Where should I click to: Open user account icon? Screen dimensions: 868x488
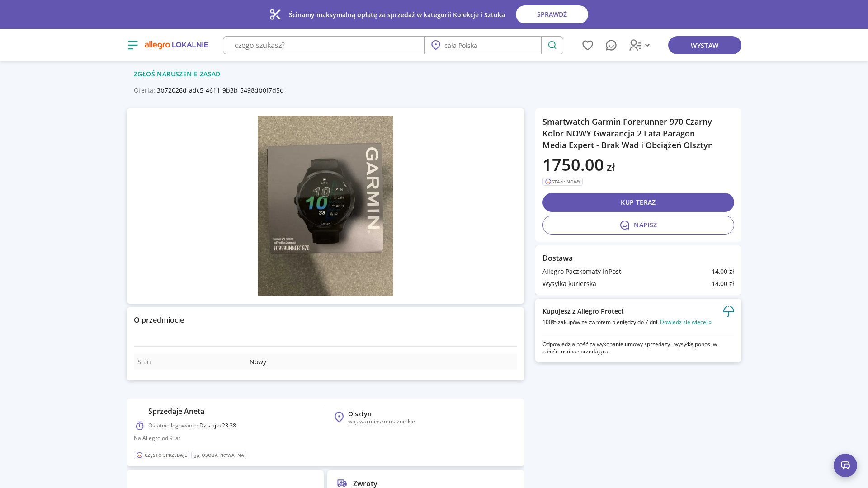click(x=635, y=45)
